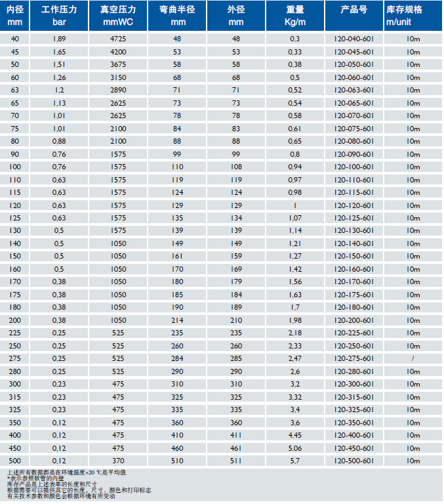Click the slash in the 120-275-601 stock cell

click(x=413, y=358)
